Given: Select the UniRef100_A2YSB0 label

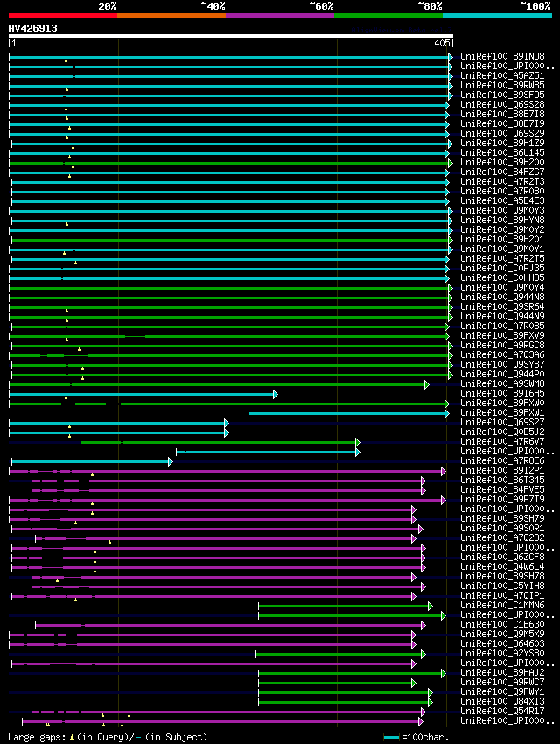Looking at the screenshot, I should click(x=502, y=653).
